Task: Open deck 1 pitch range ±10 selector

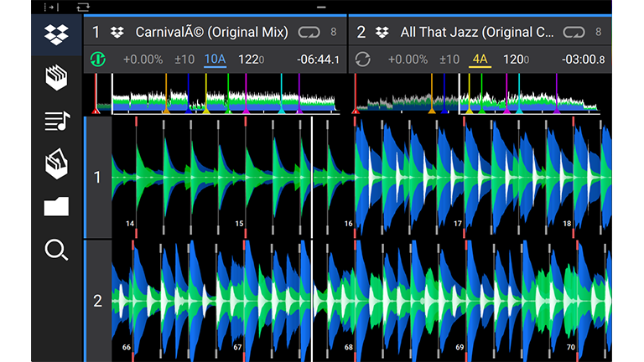Action: (183, 59)
